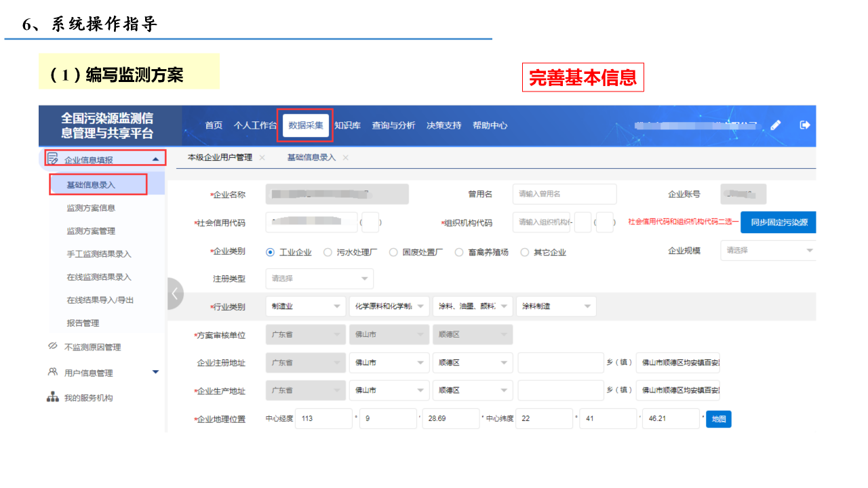The image size is (868, 488).
Task: Select the 工业企业 radio button
Action: 271,252
